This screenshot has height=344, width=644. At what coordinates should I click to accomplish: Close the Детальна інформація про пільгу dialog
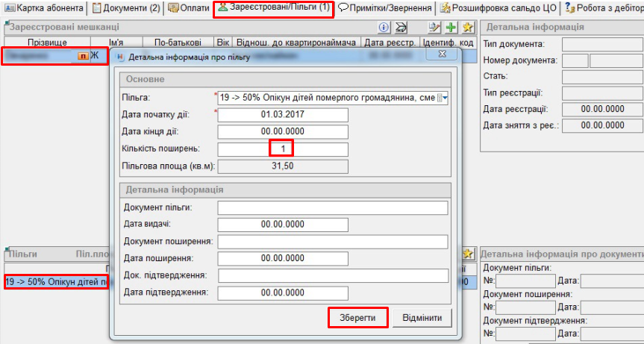click(442, 55)
